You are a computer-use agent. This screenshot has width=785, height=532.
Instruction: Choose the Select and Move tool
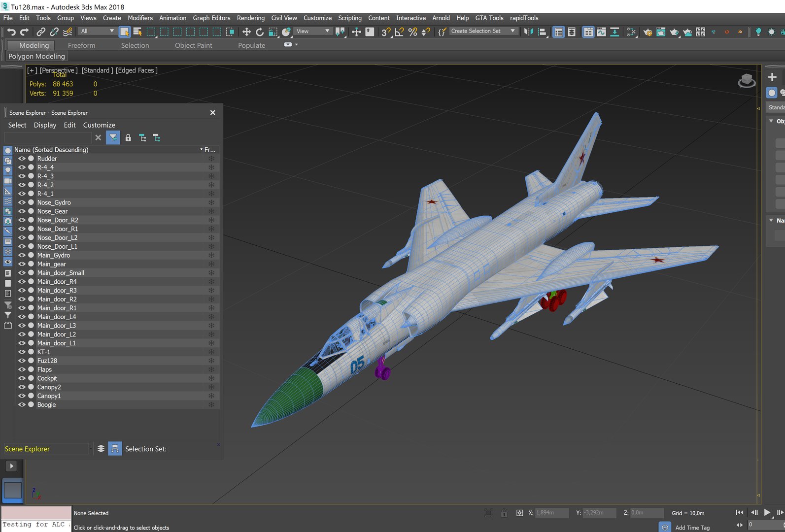click(x=246, y=32)
